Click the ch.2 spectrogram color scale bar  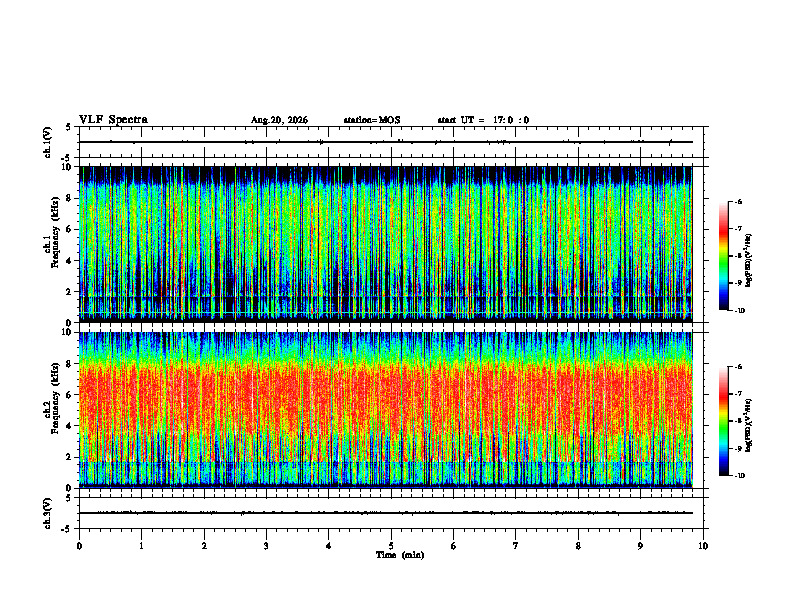pyautogui.click(x=723, y=421)
